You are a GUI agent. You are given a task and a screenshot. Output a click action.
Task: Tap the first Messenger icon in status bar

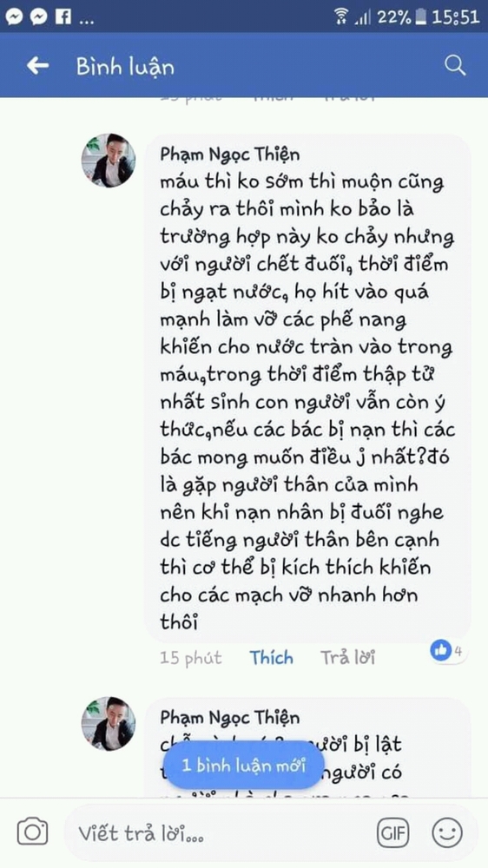pyautogui.click(x=14, y=17)
